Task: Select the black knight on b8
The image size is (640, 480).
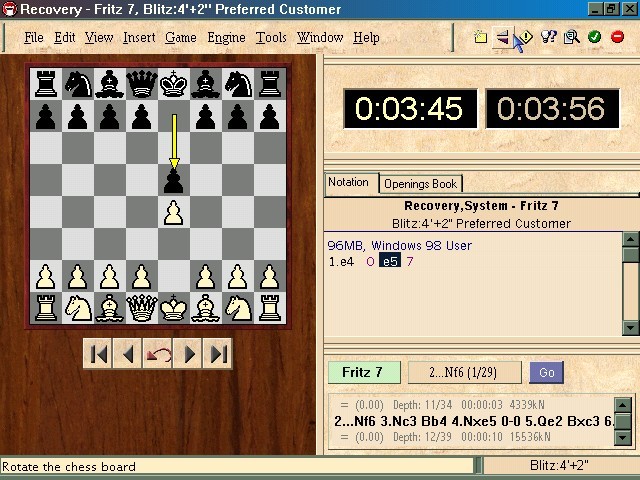Action: (x=78, y=84)
